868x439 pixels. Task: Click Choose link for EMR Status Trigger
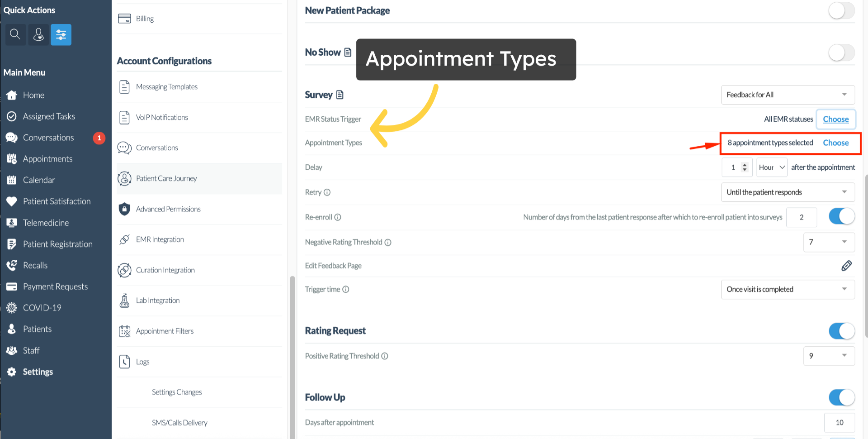835,119
